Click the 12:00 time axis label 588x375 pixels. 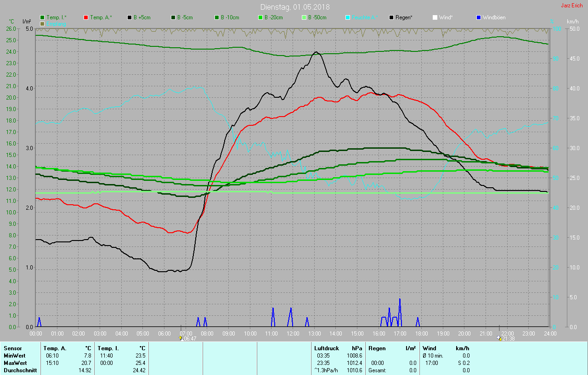pyautogui.click(x=293, y=333)
